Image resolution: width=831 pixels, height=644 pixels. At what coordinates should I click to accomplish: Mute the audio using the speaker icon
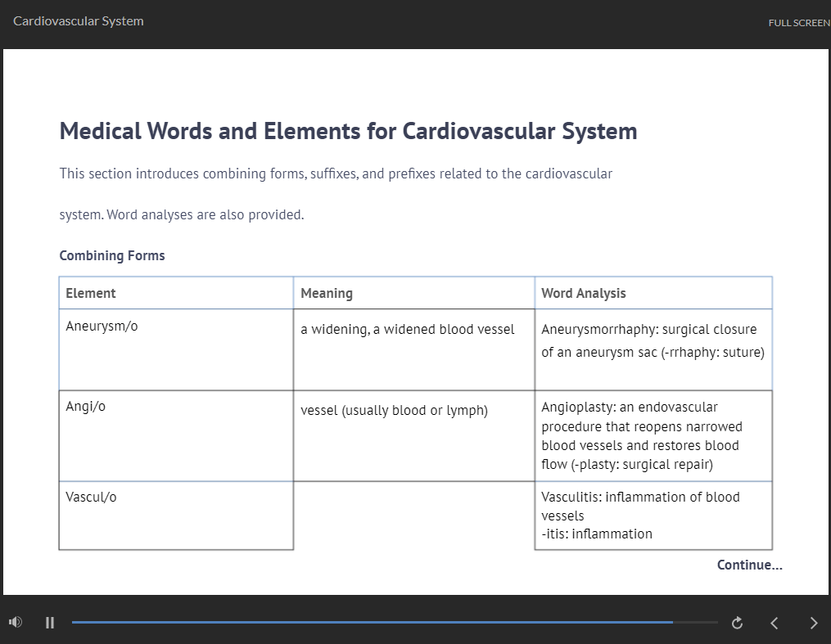pos(15,623)
